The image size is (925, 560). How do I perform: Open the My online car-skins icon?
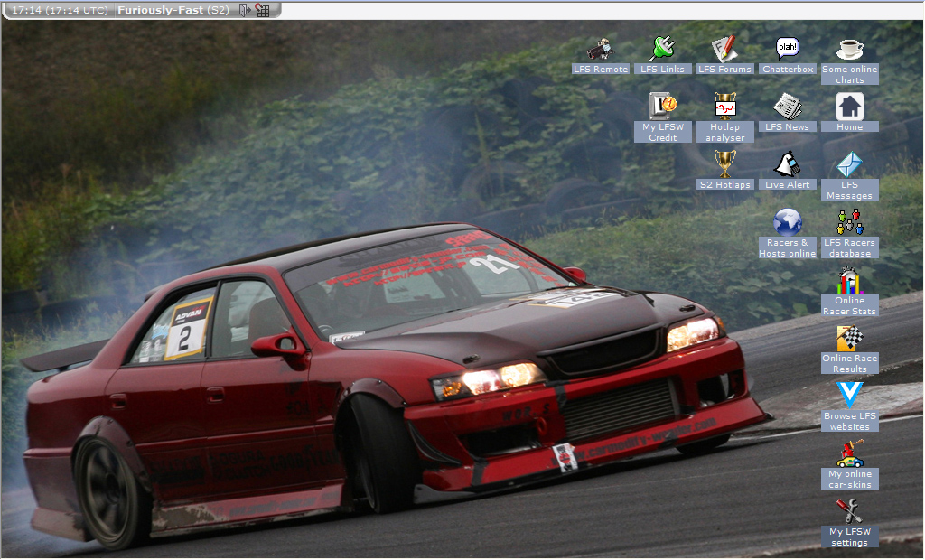849,453
